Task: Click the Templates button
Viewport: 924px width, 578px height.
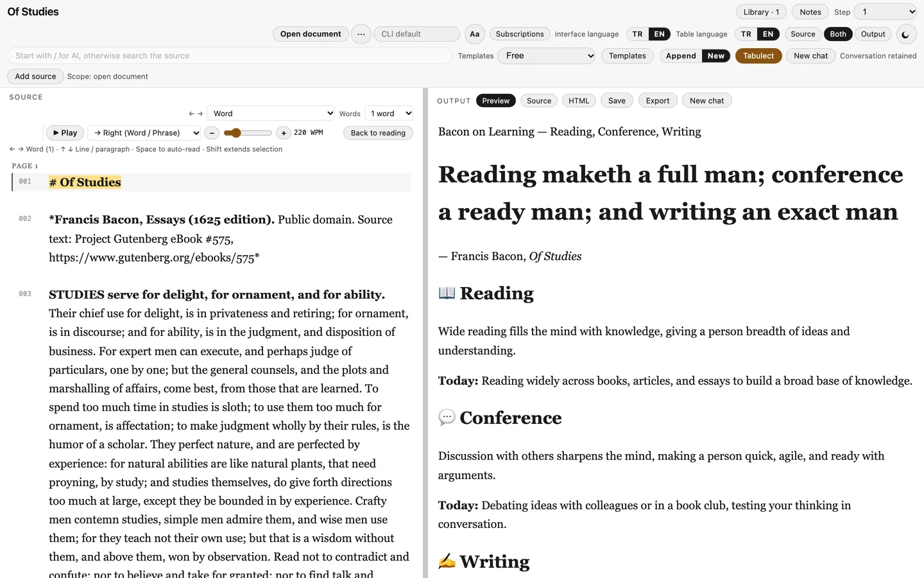Action: [628, 56]
